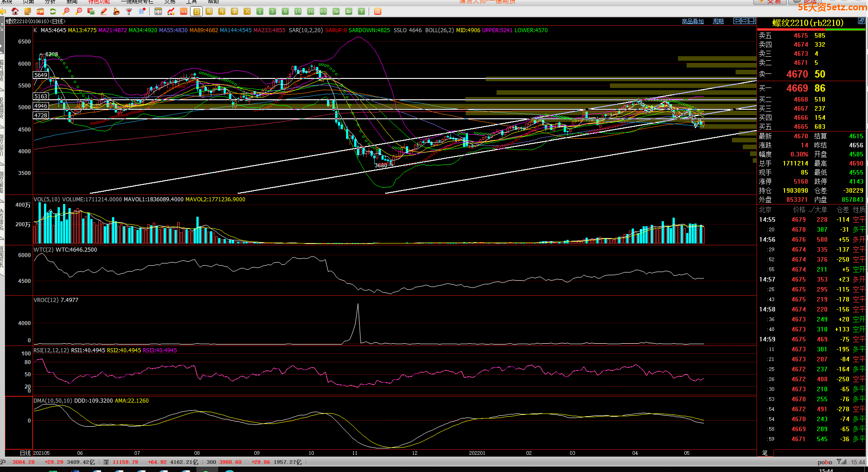This screenshot has width=868, height=472.
Task: Click the green Y period button
Action: tap(361, 11)
